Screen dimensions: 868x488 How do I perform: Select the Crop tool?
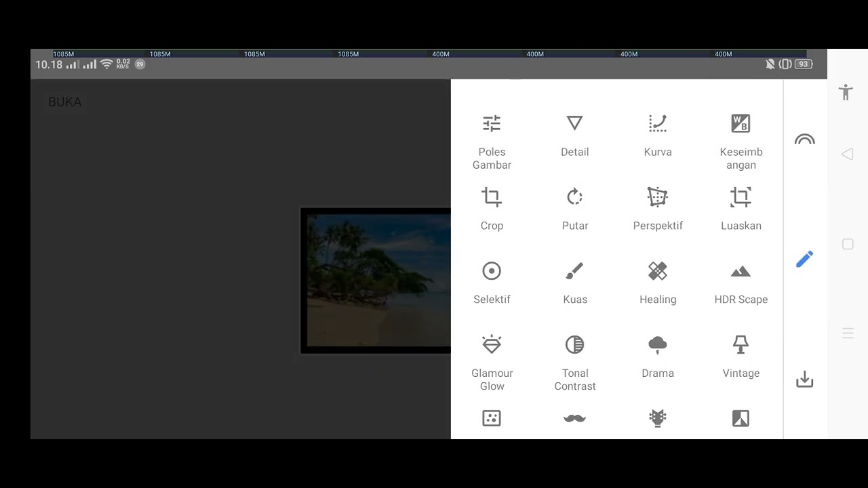click(x=492, y=209)
